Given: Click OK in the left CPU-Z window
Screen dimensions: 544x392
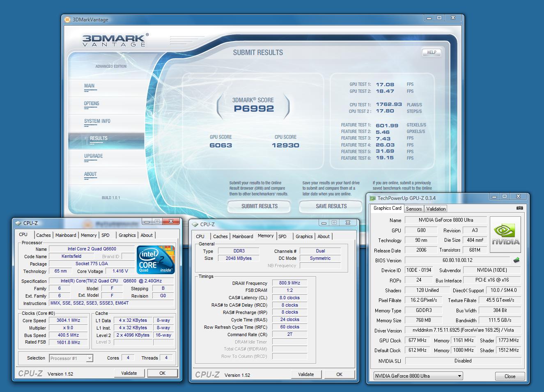Looking at the screenshot, I should point(163,373).
